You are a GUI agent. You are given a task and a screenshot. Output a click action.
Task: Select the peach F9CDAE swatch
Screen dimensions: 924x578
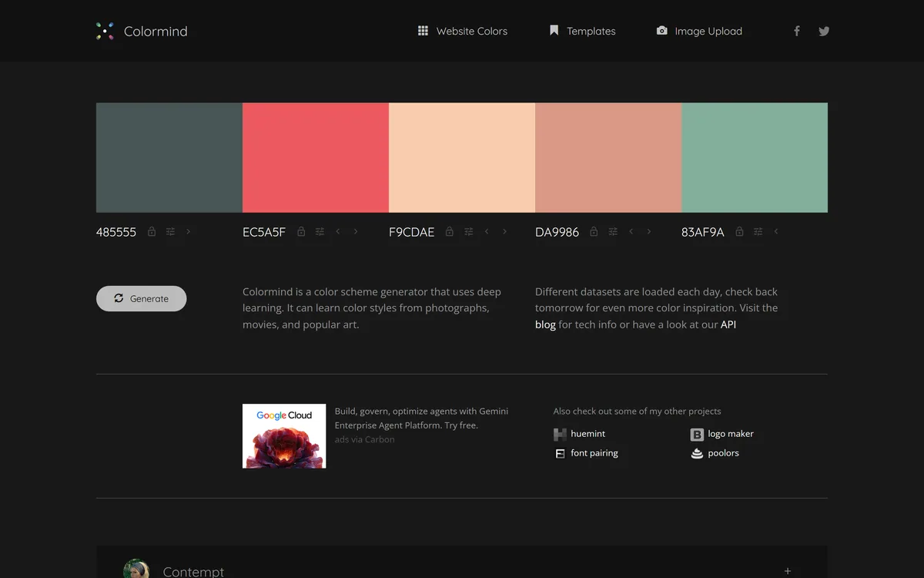[x=462, y=157]
